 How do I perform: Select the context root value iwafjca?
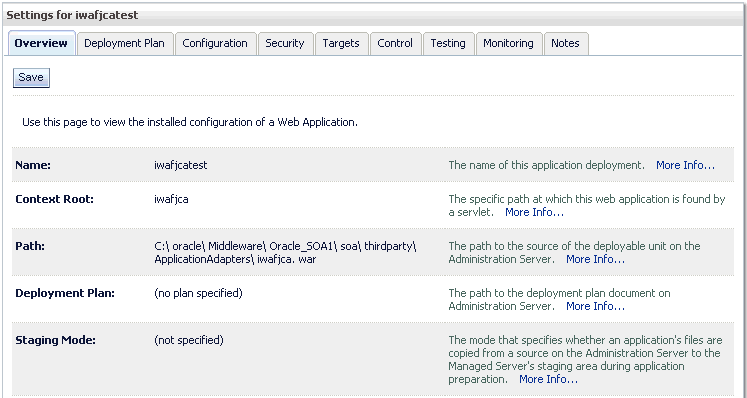(171, 199)
